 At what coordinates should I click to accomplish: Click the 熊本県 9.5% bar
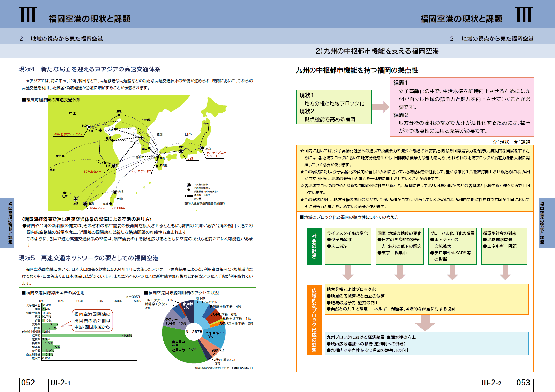tap(51, 347)
